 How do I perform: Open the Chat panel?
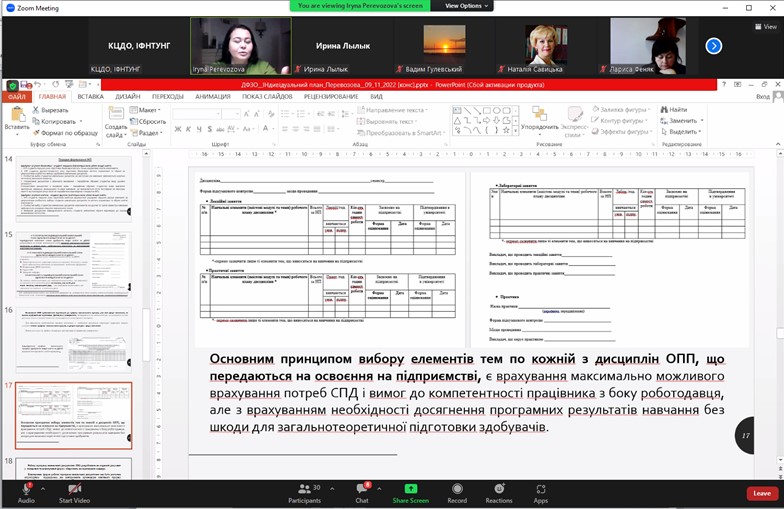(x=362, y=489)
